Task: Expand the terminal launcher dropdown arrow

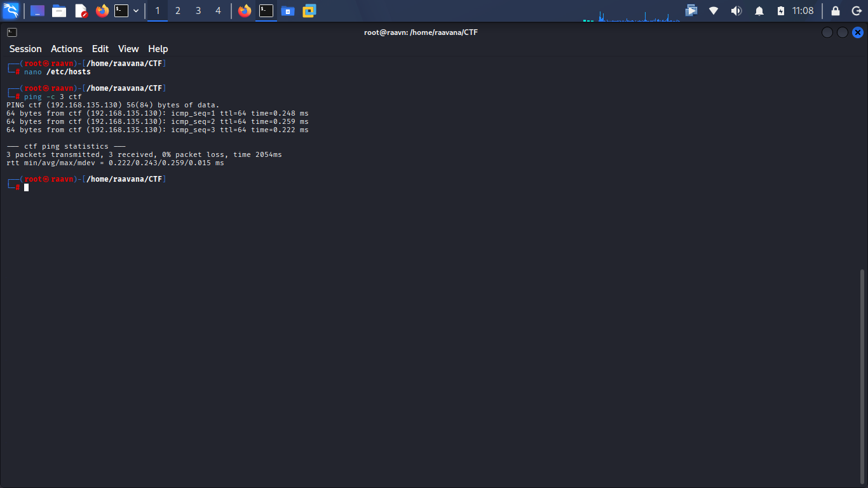Action: point(136,11)
